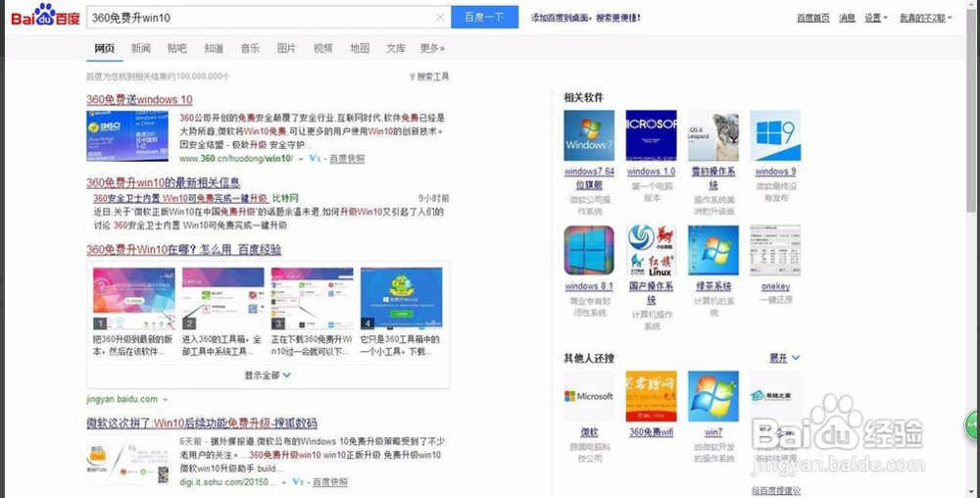Clear search box with the X icon
The image size is (980, 498).
click(440, 18)
